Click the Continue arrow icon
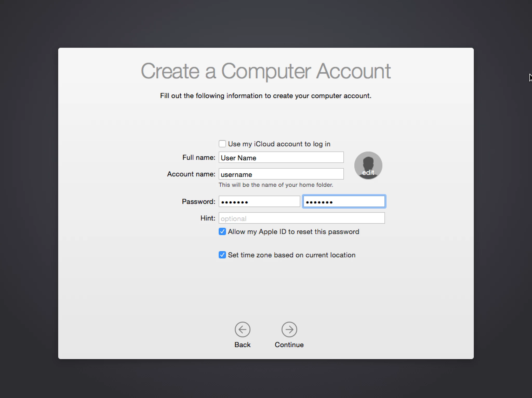Image resolution: width=532 pixels, height=398 pixels. (x=289, y=330)
